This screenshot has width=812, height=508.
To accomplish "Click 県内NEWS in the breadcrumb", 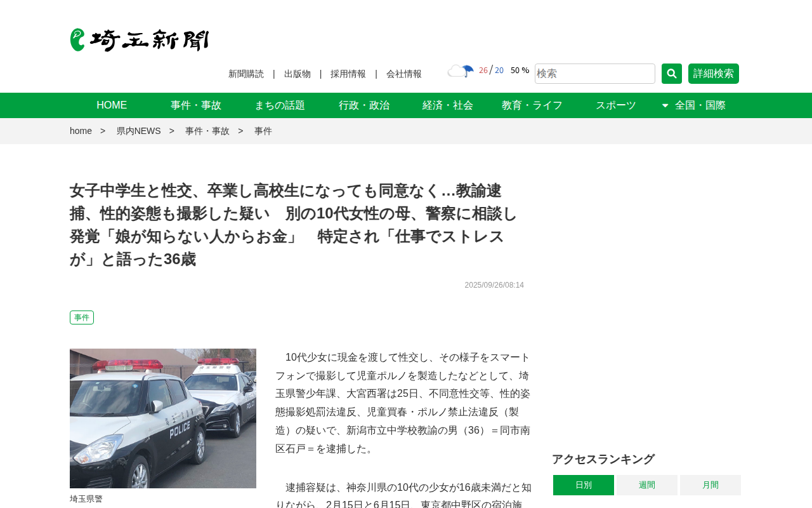I will pos(139,131).
